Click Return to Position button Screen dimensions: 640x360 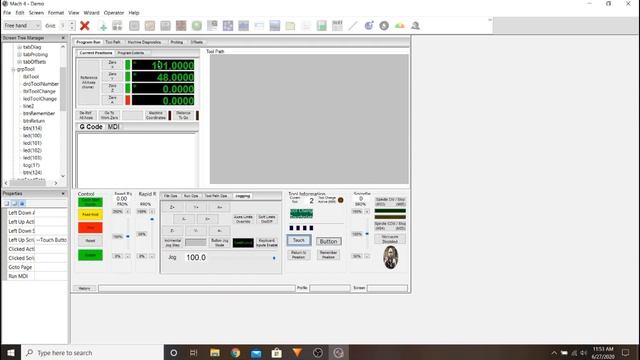pyautogui.click(x=298, y=255)
